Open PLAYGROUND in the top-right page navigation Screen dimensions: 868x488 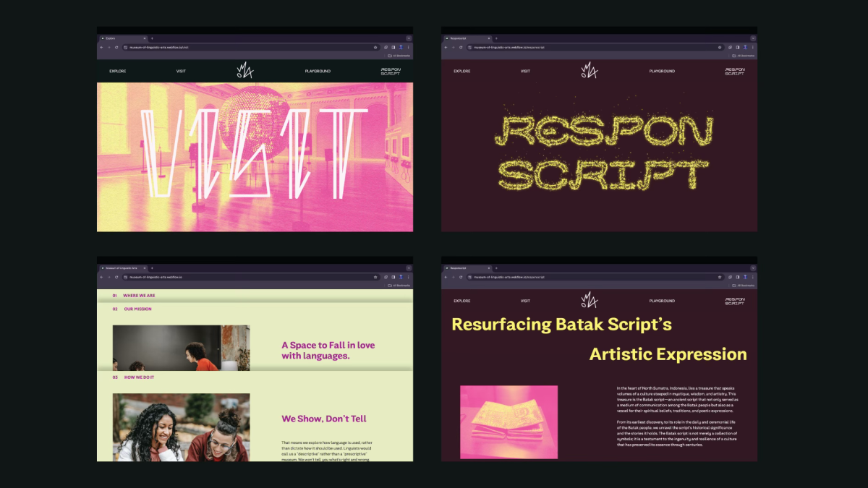(x=662, y=71)
